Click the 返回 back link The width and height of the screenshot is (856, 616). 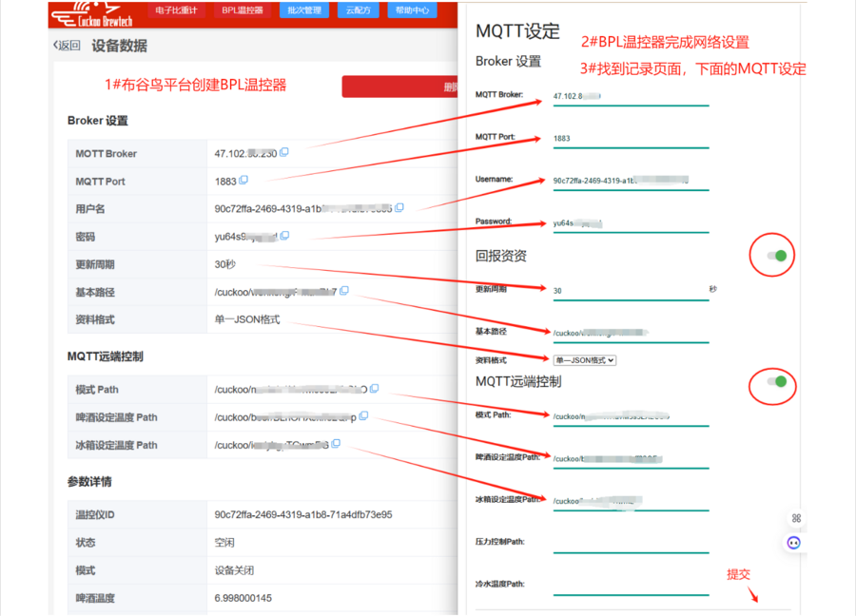tap(67, 46)
